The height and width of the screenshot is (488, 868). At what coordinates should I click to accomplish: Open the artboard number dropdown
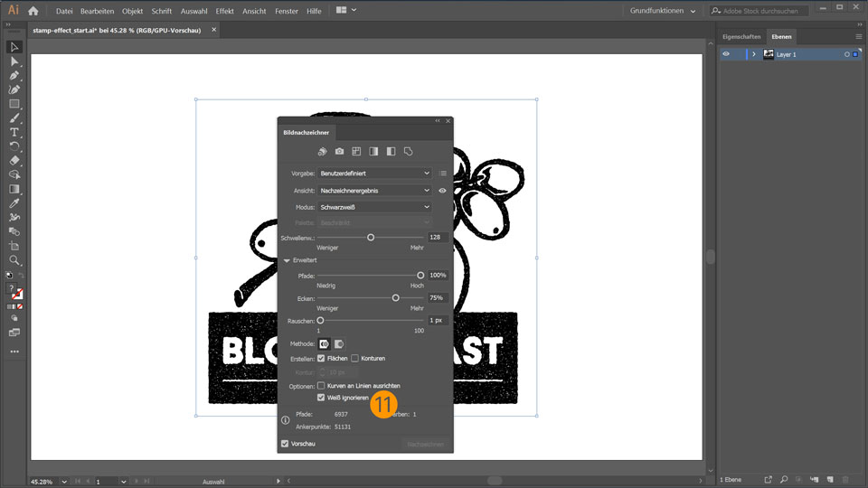tap(124, 482)
